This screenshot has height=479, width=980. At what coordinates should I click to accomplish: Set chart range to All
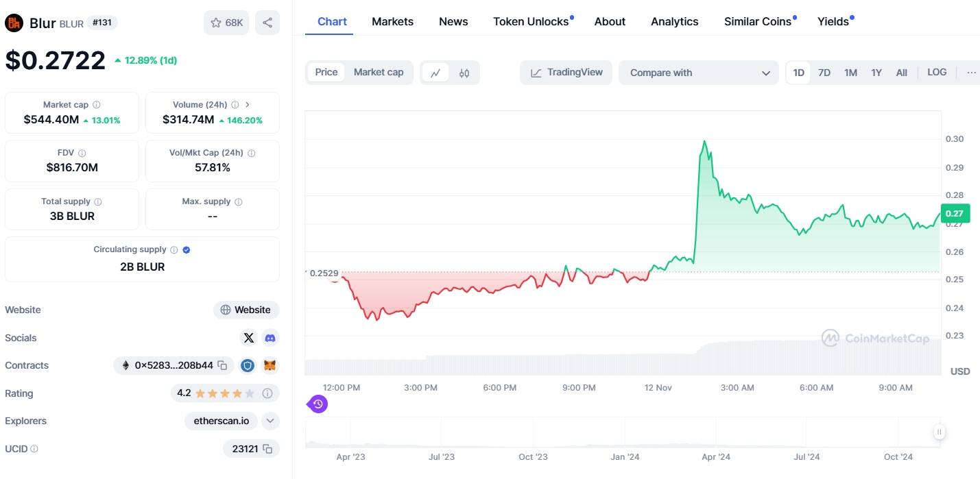coord(902,73)
